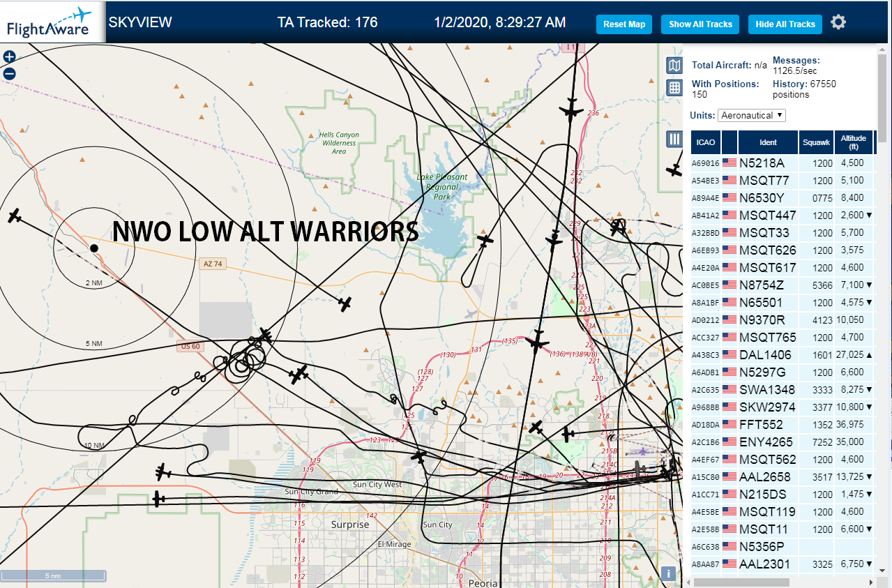
Task: Select aircraft row MSQT11
Action: [782, 529]
